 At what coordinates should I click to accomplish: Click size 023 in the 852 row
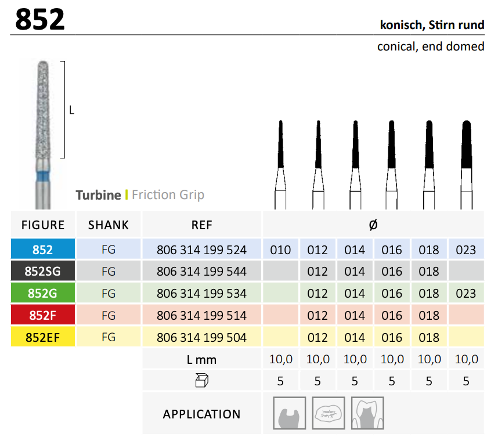[466, 250]
